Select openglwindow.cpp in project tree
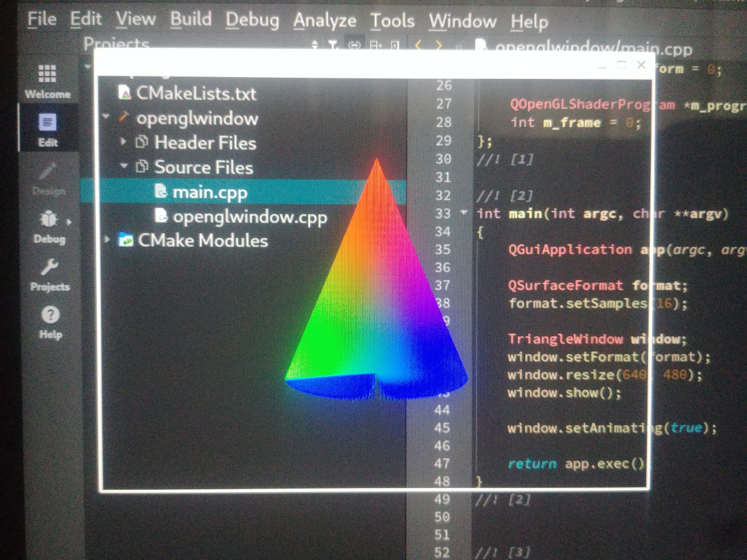The width and height of the screenshot is (747, 560). pos(250,217)
